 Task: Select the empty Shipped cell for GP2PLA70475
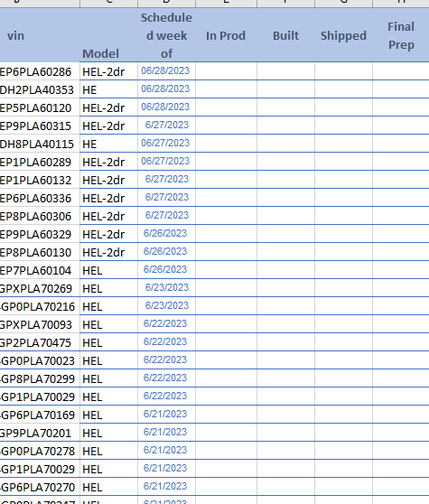[x=343, y=342]
